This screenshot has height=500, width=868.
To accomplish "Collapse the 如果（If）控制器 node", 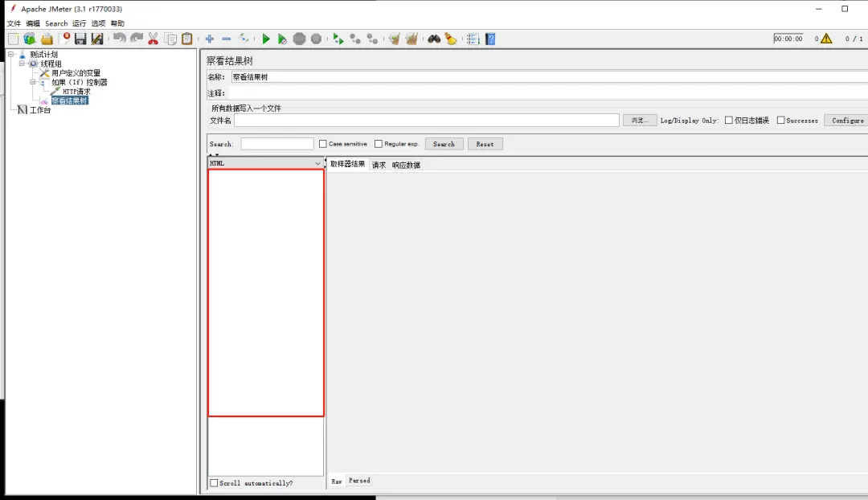I will tap(33, 82).
